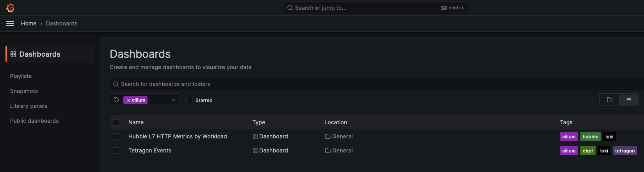Open the hamburger navigation menu
644x172 pixels.
tap(10, 23)
